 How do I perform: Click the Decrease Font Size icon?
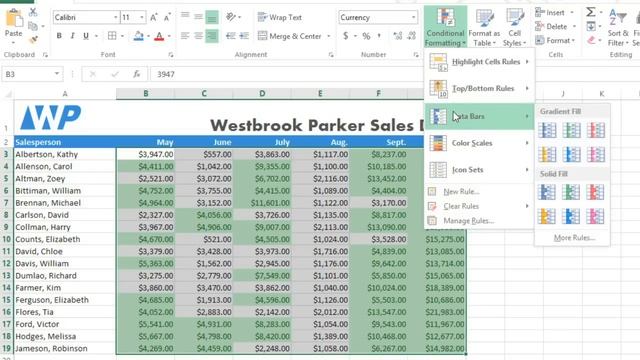(167, 18)
